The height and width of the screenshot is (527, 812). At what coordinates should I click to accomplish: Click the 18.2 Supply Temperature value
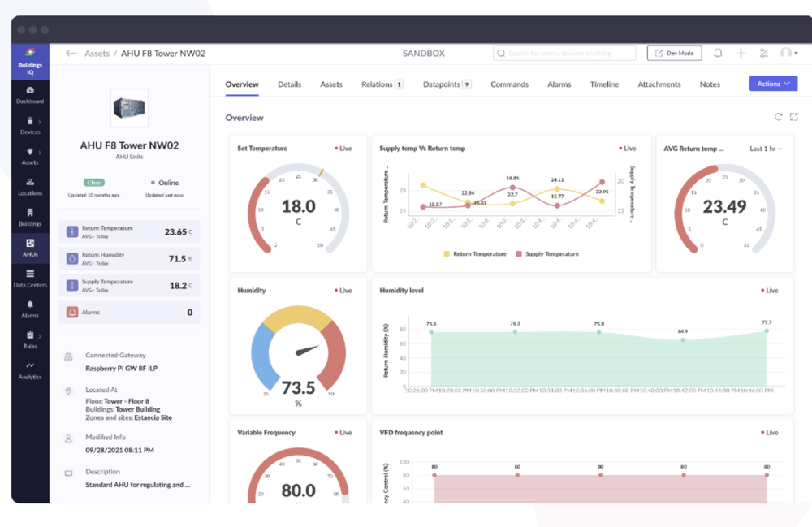pyautogui.click(x=178, y=286)
